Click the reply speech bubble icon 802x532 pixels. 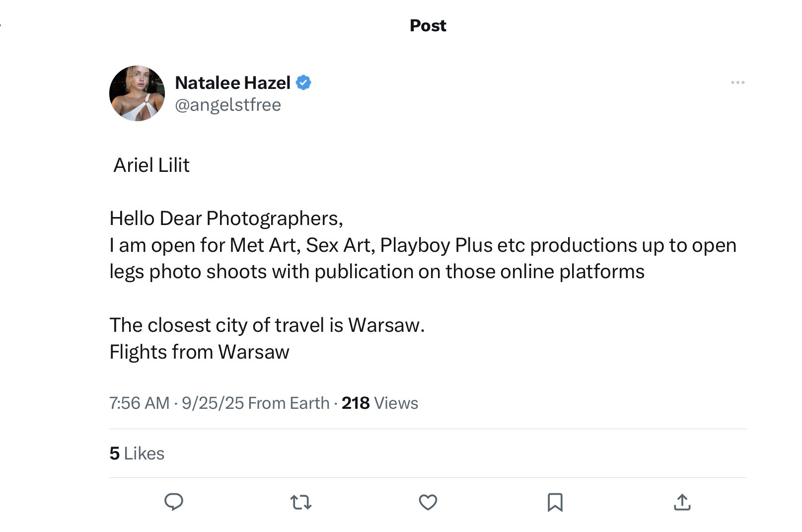pos(174,502)
